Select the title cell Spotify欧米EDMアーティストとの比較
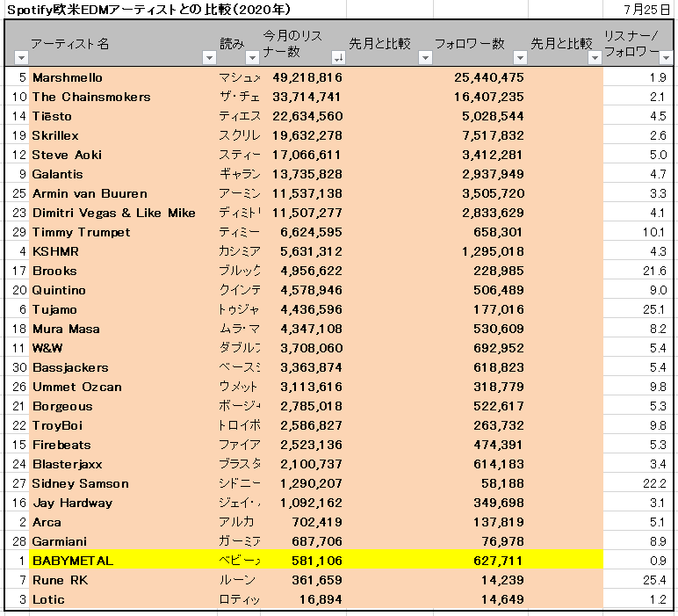The image size is (678, 616). pyautogui.click(x=148, y=10)
